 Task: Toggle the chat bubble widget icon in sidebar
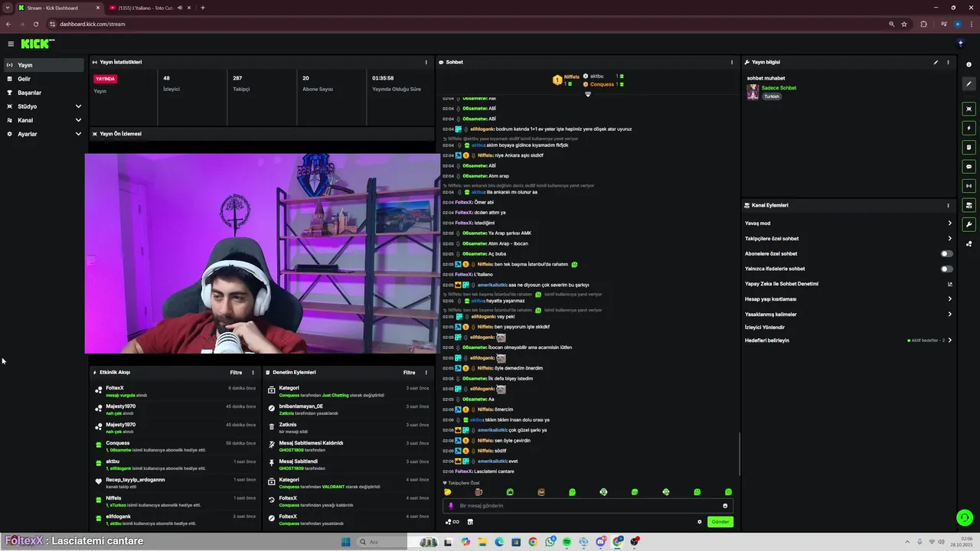969,166
